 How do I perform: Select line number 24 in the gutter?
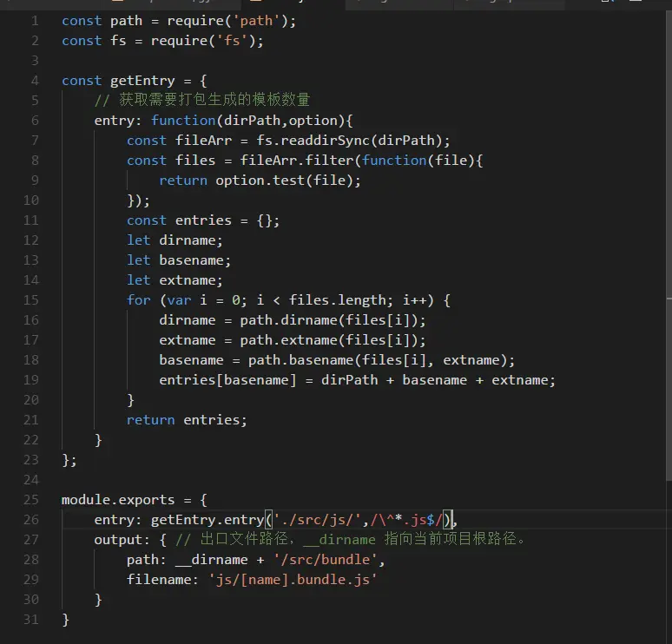[31, 480]
